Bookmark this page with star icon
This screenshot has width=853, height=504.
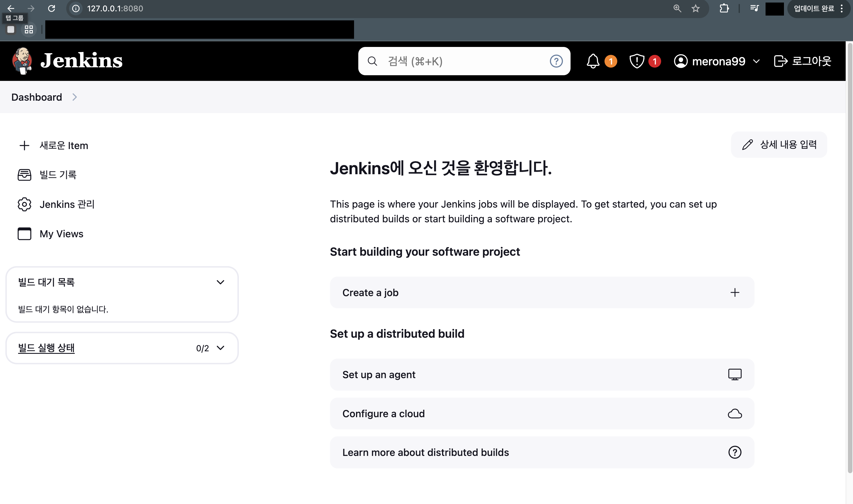pos(696,8)
